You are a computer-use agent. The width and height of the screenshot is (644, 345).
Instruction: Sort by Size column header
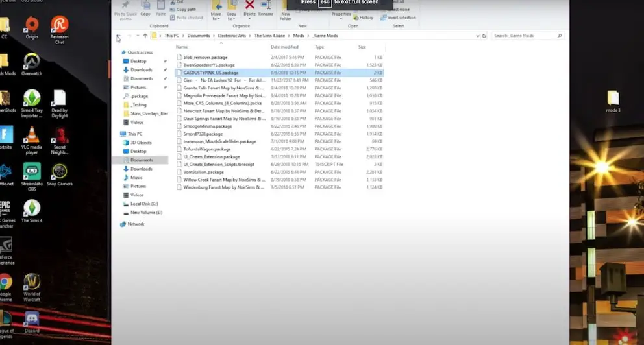pyautogui.click(x=362, y=47)
